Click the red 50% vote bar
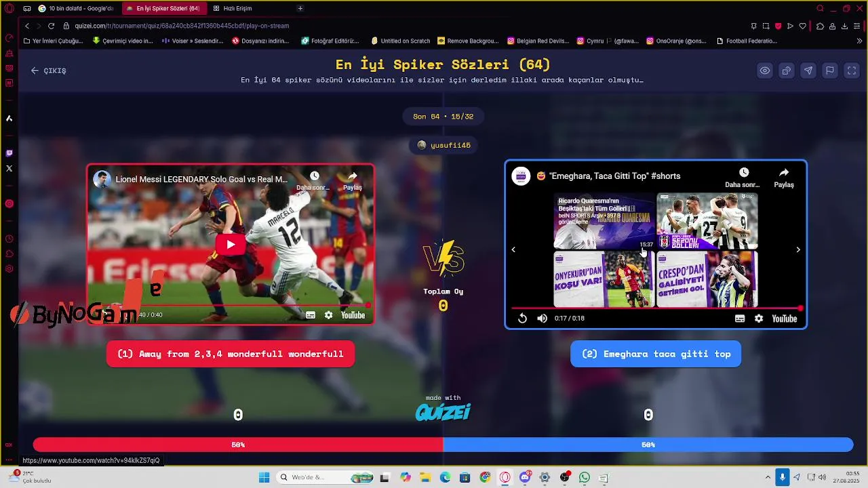 [x=238, y=445]
